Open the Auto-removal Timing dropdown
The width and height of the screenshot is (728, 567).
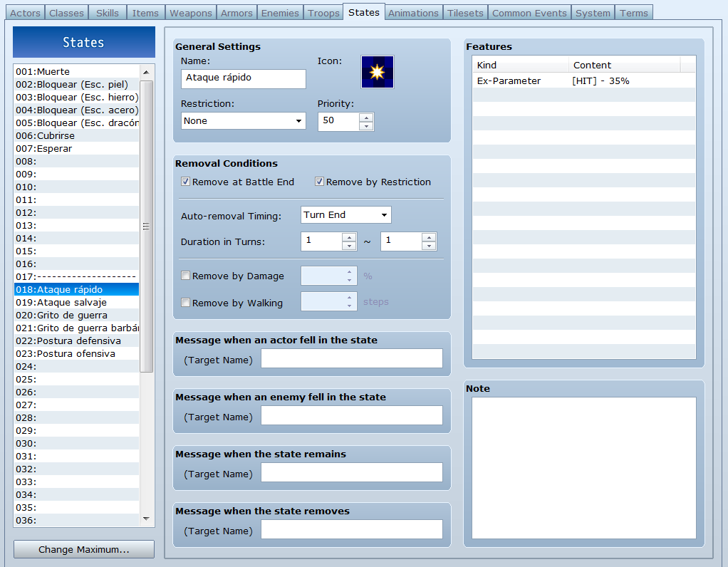[346, 215]
